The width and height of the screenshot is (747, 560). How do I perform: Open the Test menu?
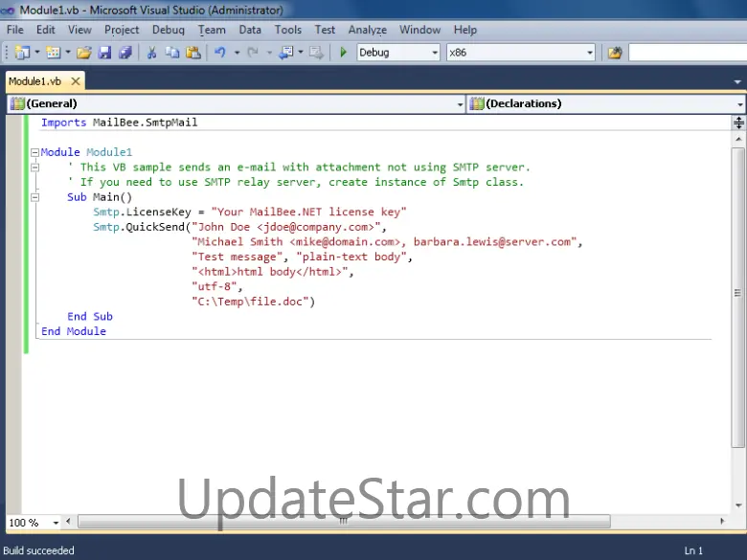pos(325,30)
